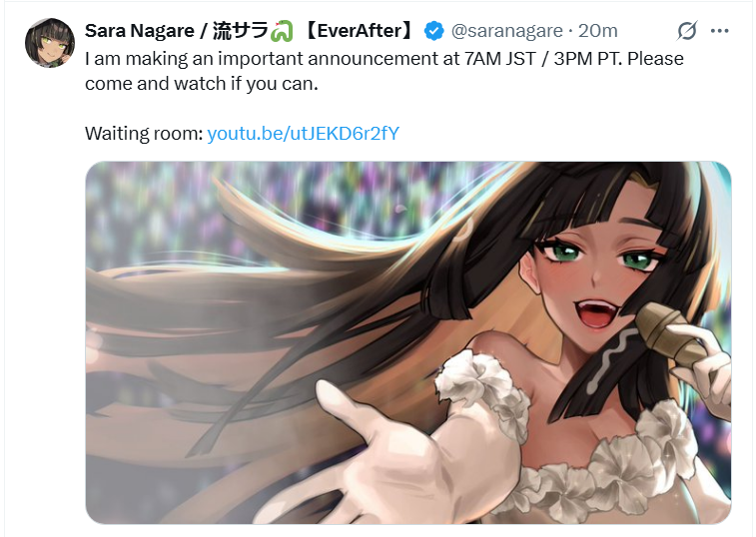Open the Sara Nagare display name link
Viewport: 756px width, 537px height.
pos(140,31)
